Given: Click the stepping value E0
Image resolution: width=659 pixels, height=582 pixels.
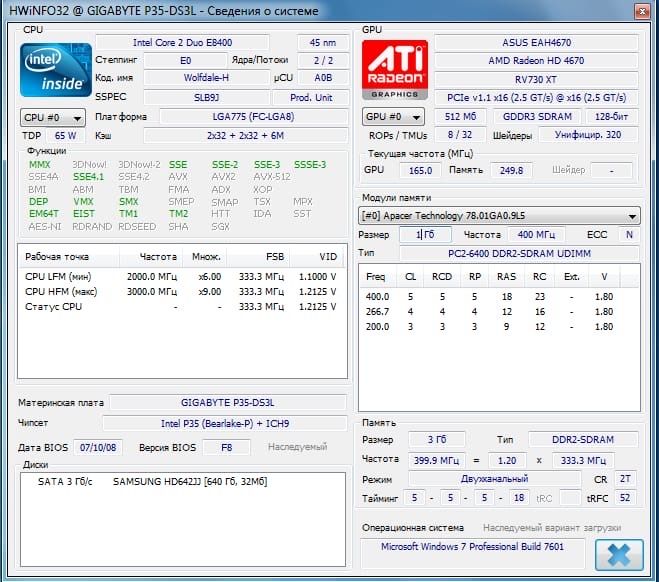Looking at the screenshot, I should click(185, 61).
